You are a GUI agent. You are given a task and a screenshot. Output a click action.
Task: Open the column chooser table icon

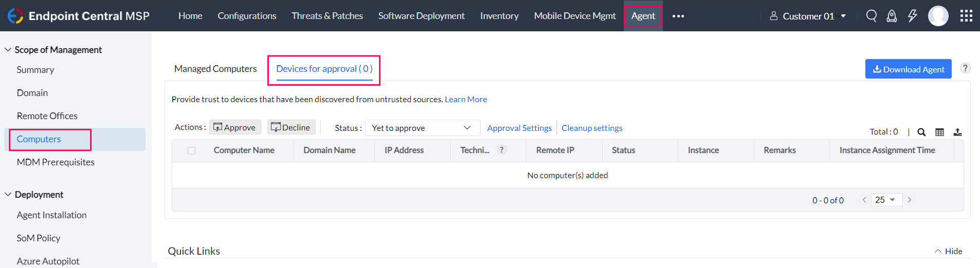point(939,132)
